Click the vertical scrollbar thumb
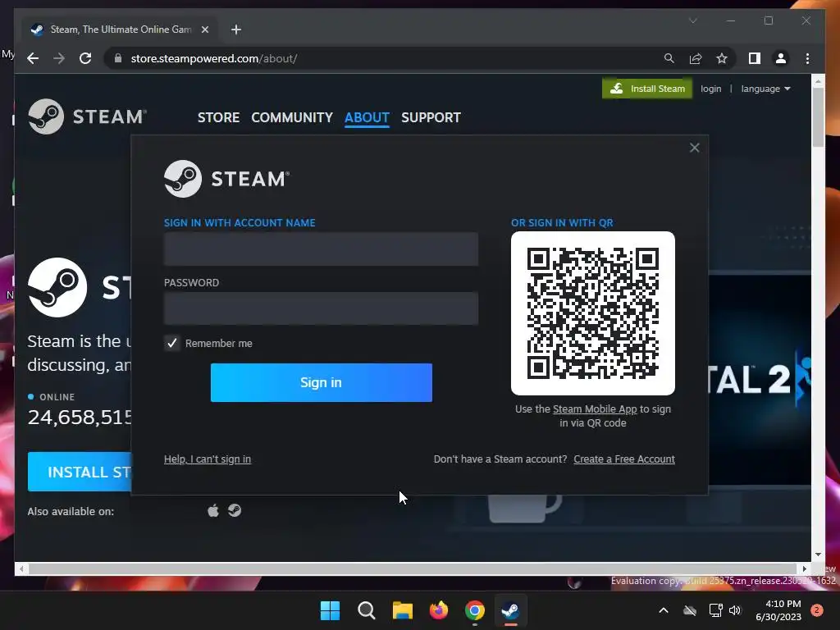 coord(818,116)
